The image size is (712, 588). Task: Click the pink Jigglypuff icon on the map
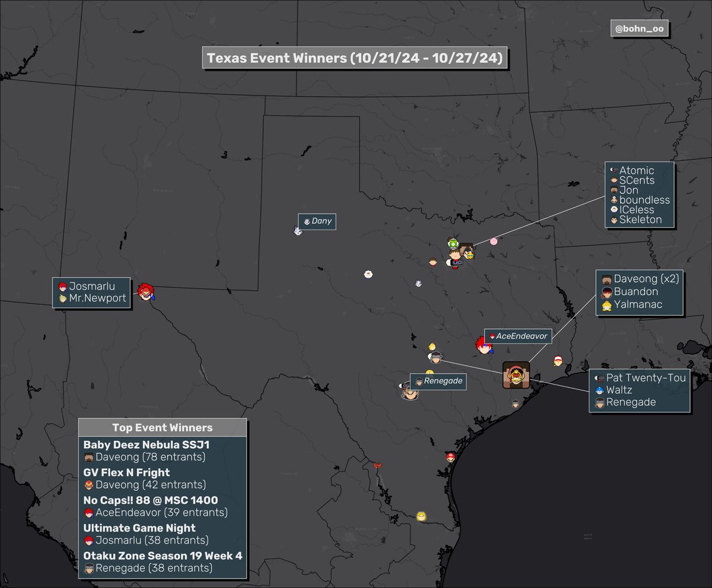(x=494, y=241)
